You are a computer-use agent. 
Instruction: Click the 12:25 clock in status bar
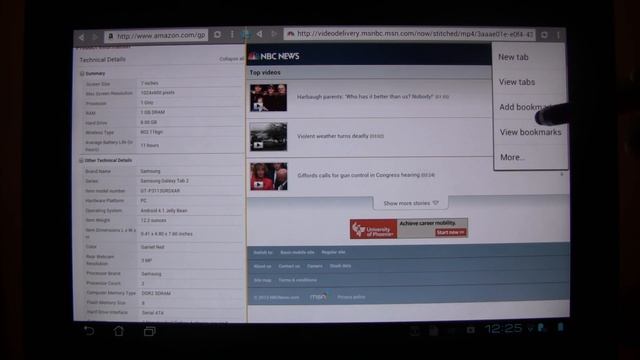503,328
